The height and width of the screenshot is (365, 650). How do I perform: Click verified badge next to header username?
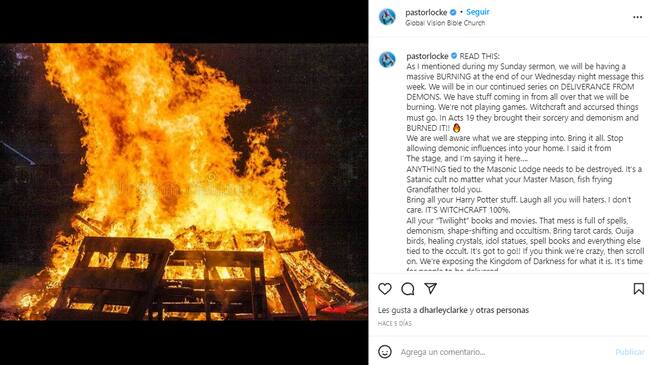click(x=453, y=12)
